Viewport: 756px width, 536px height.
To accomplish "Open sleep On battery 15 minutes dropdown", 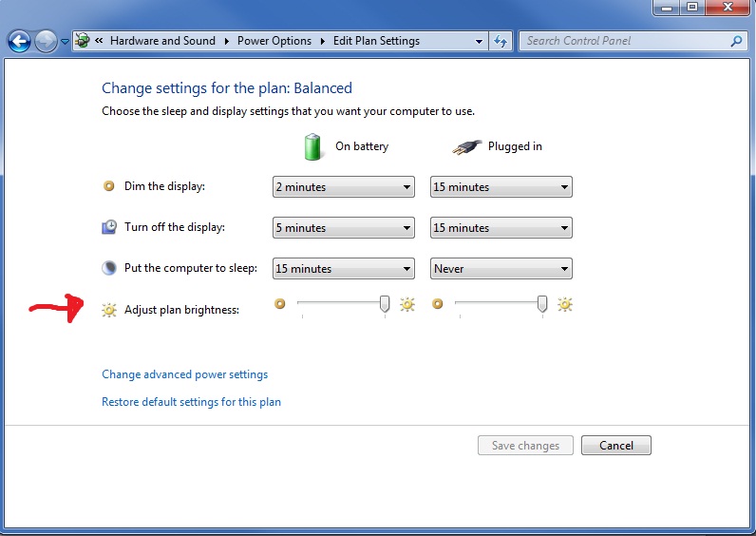I will [x=343, y=269].
